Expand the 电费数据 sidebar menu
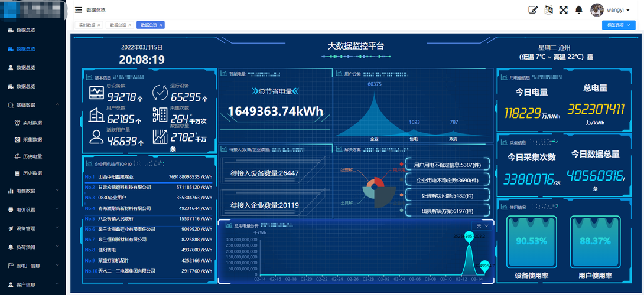Viewport: 644px width, 295px height. point(33,191)
